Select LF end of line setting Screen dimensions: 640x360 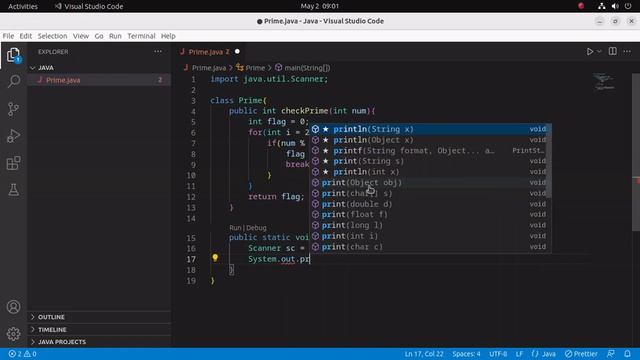519,354
